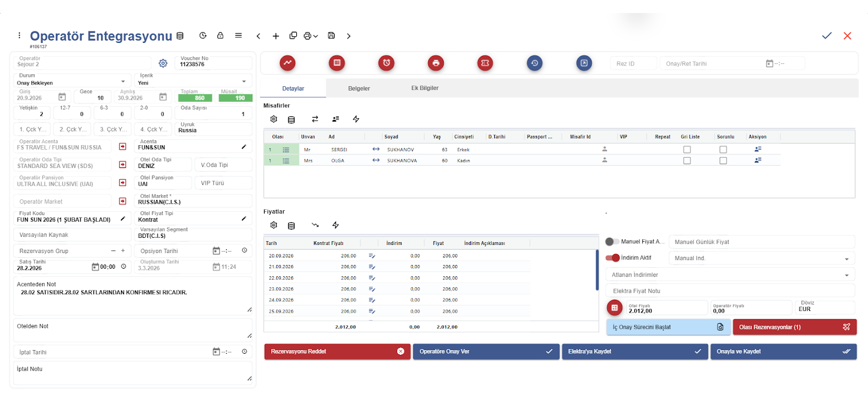Click the lock icon in header toolbar

coord(220,36)
